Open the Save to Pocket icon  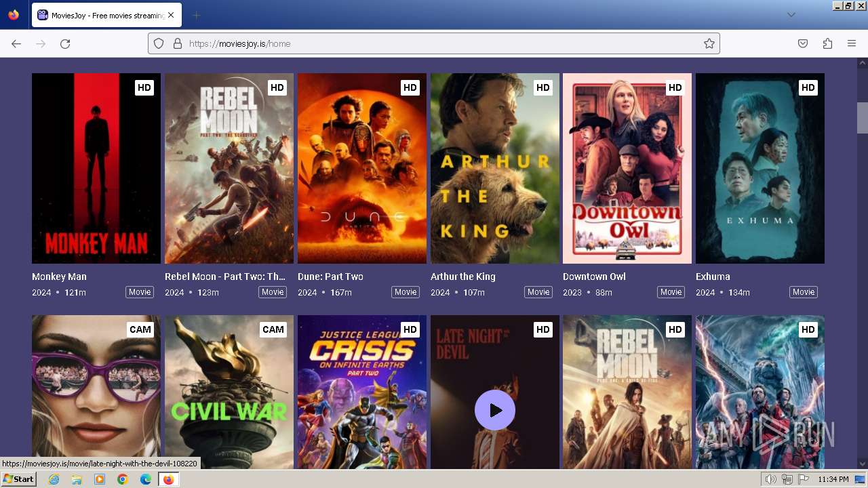(803, 43)
